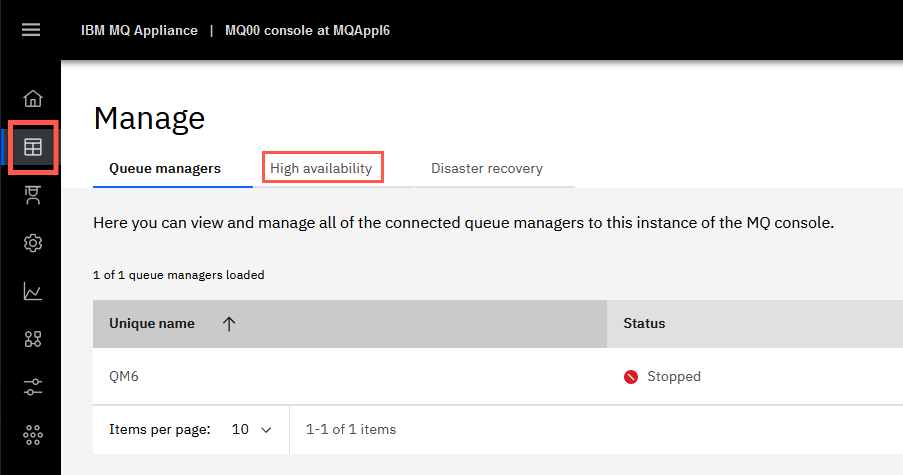Open the slider controls sidebar icon
The height and width of the screenshot is (475, 903).
[33, 387]
